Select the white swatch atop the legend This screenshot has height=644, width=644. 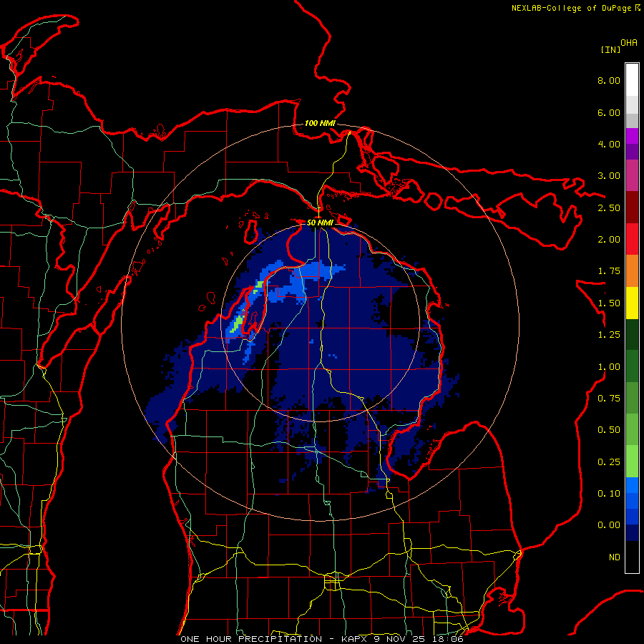pos(632,79)
